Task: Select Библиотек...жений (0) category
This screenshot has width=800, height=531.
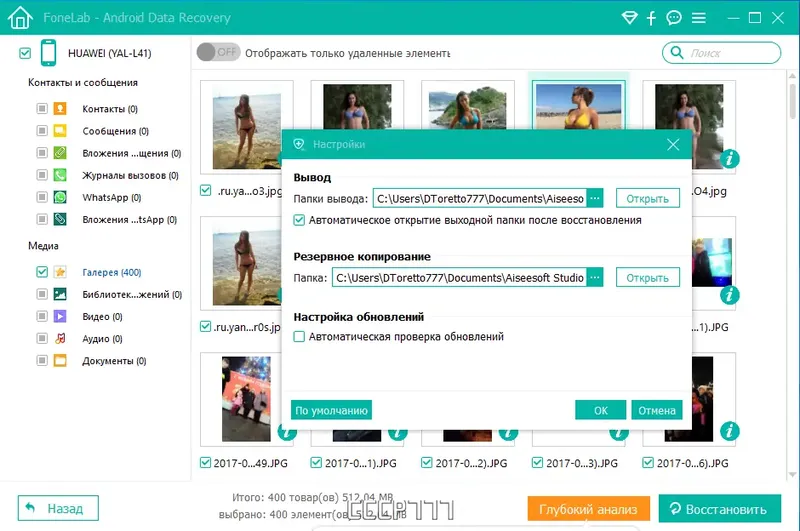Action: point(132,294)
